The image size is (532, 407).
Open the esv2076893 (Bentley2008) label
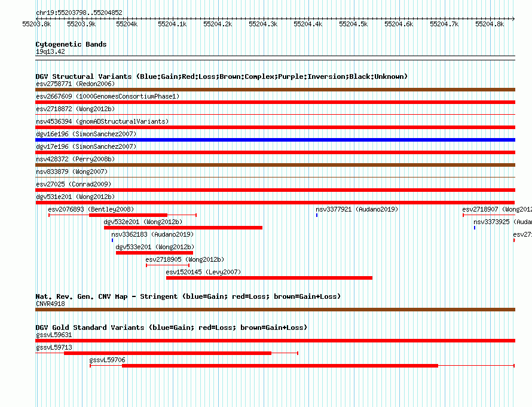pyautogui.click(x=91, y=209)
